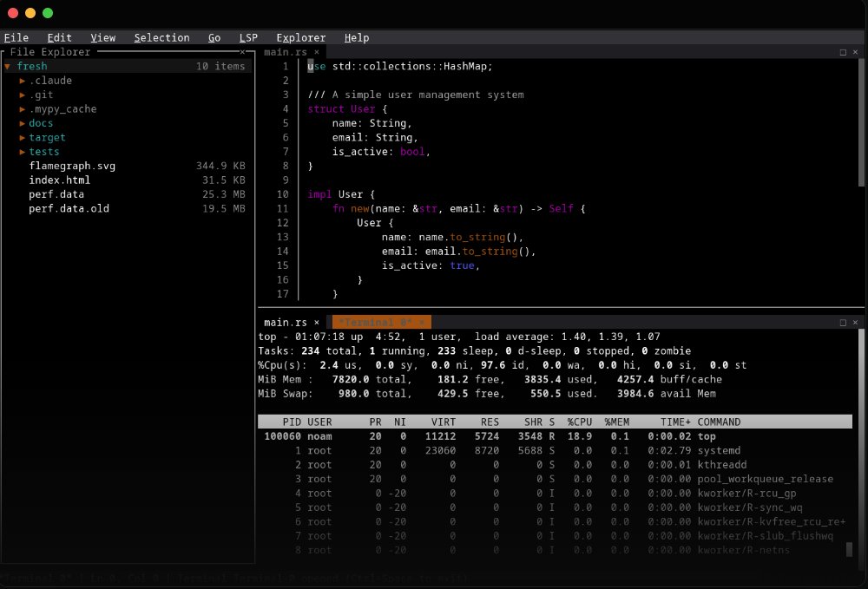
Task: Click the COMMAND column header
Action: click(719, 422)
